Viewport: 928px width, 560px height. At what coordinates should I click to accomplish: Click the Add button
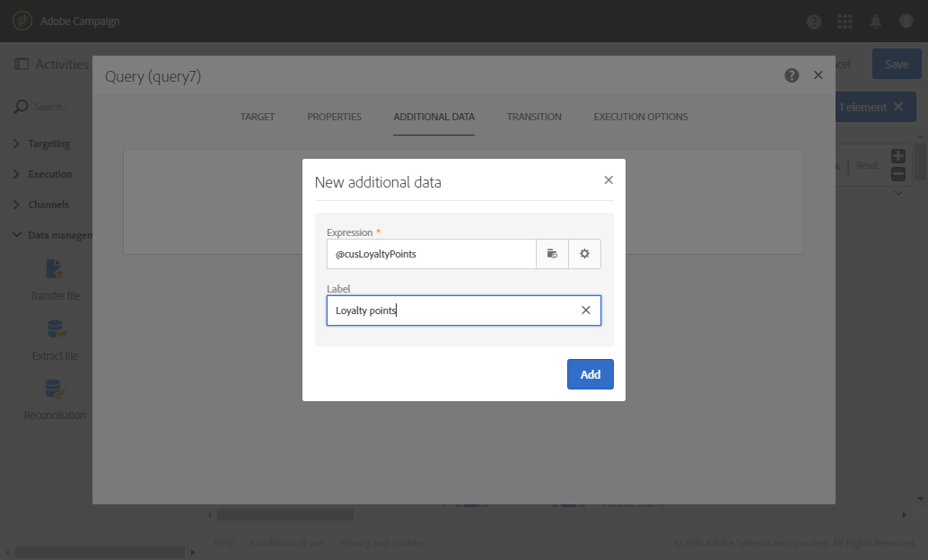click(x=590, y=374)
